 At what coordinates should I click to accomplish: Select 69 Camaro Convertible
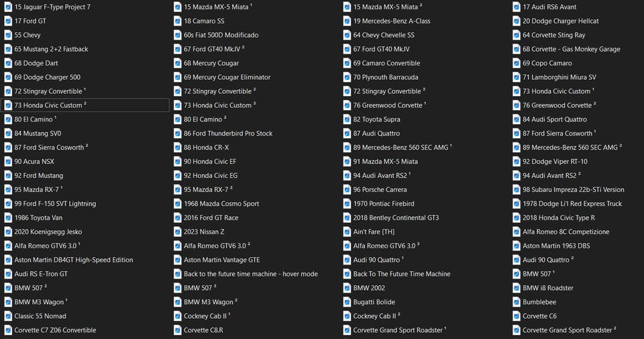(x=386, y=63)
